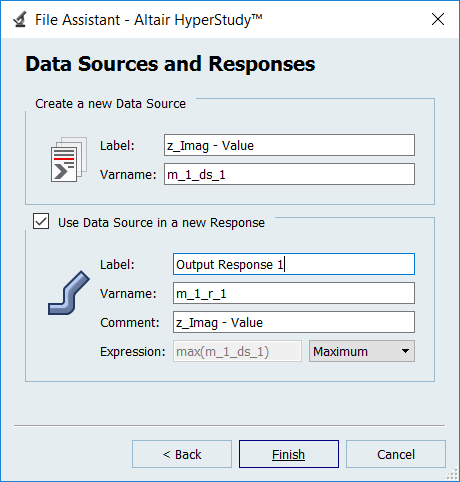Screen dimensions: 460x482
Task: Open the Maximum expression type dropdown
Action: tap(362, 351)
